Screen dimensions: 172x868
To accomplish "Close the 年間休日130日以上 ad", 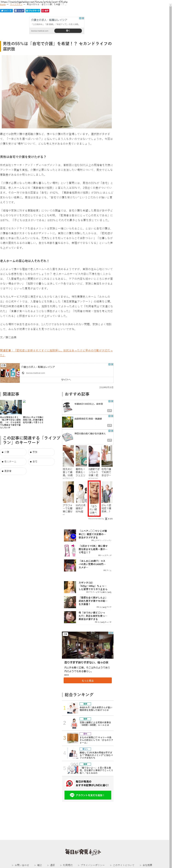I will tap(112, 401).
